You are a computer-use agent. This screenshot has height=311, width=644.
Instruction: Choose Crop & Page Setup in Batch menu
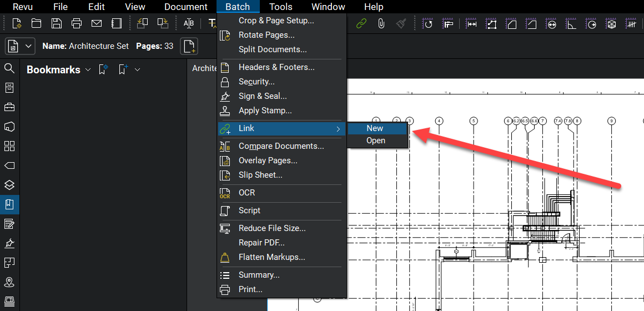282,20
